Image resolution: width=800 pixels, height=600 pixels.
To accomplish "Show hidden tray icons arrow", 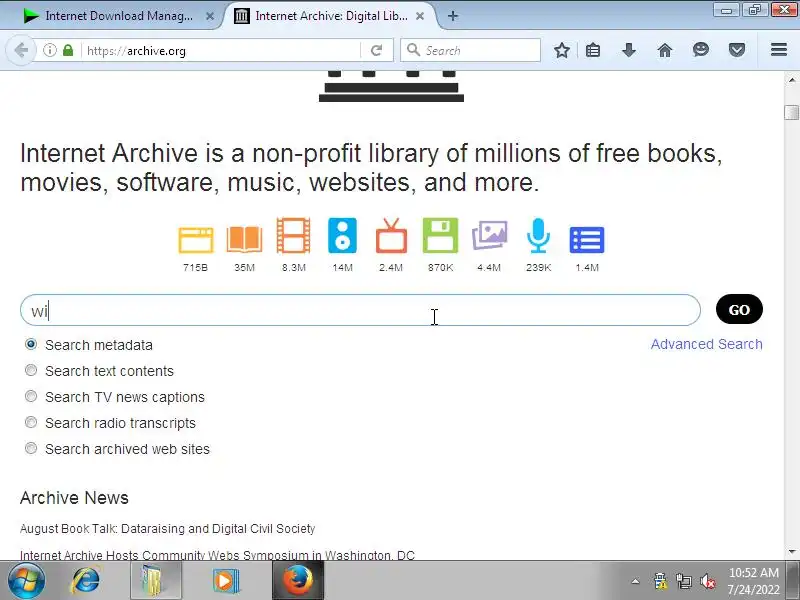I will coord(635,581).
